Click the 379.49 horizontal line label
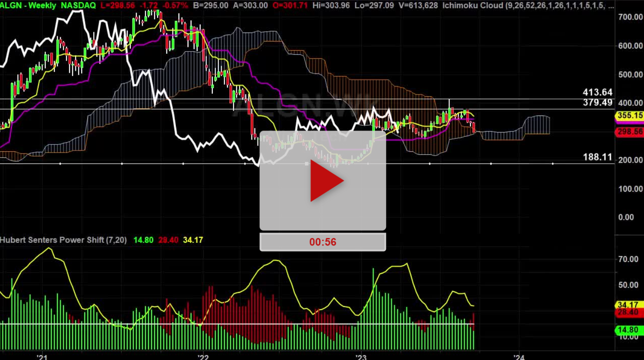The image size is (644, 360). 598,102
